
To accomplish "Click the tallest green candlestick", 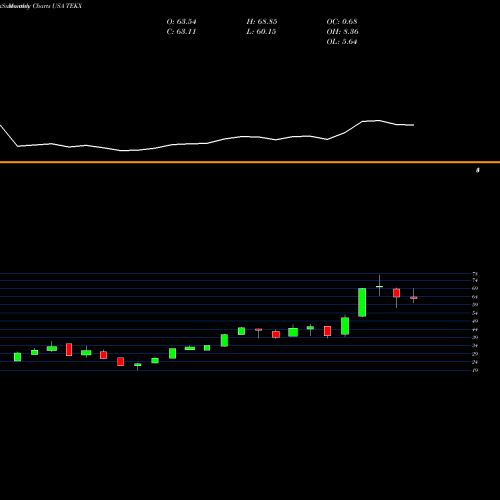I will click(x=362, y=302).
